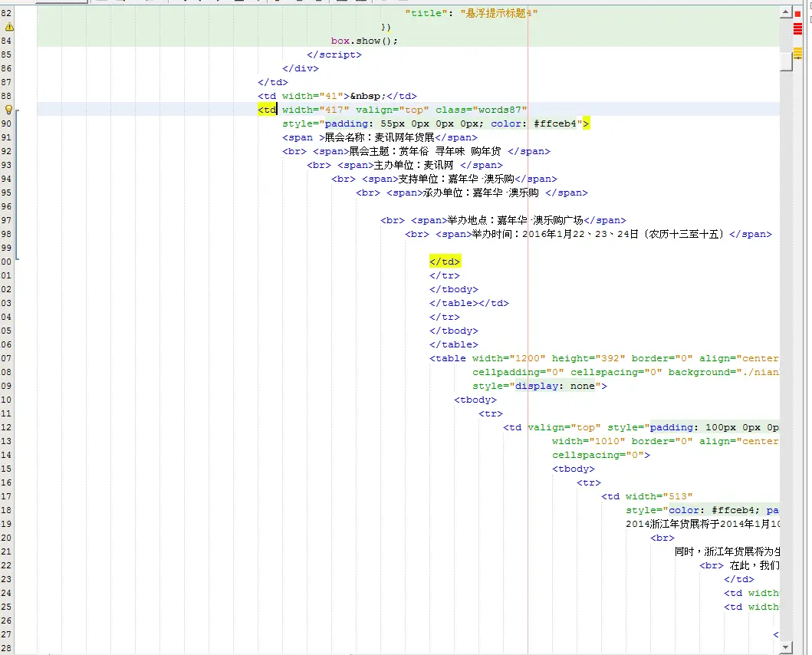
Task: Click the span text 主办单位:麦讯网
Action: pyautogui.click(x=413, y=165)
